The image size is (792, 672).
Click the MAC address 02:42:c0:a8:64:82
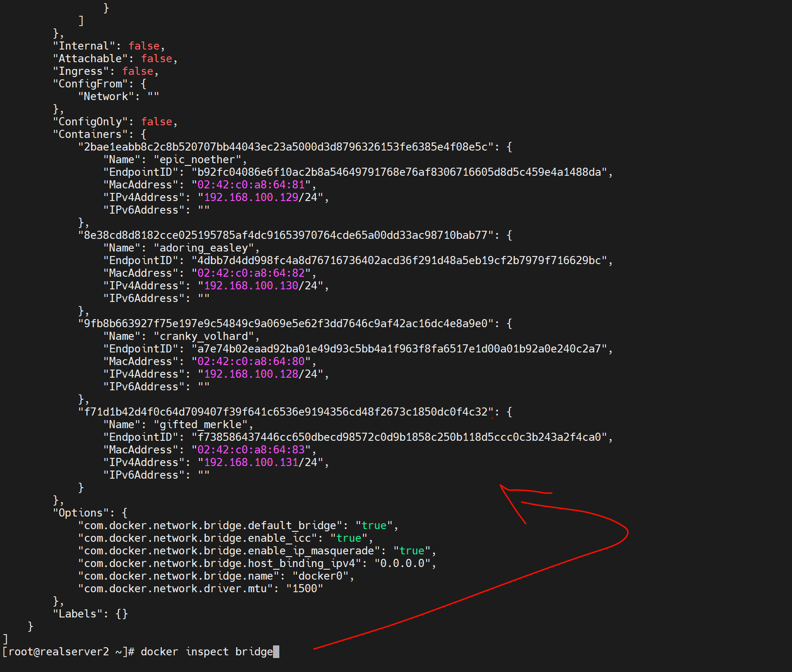tap(251, 273)
